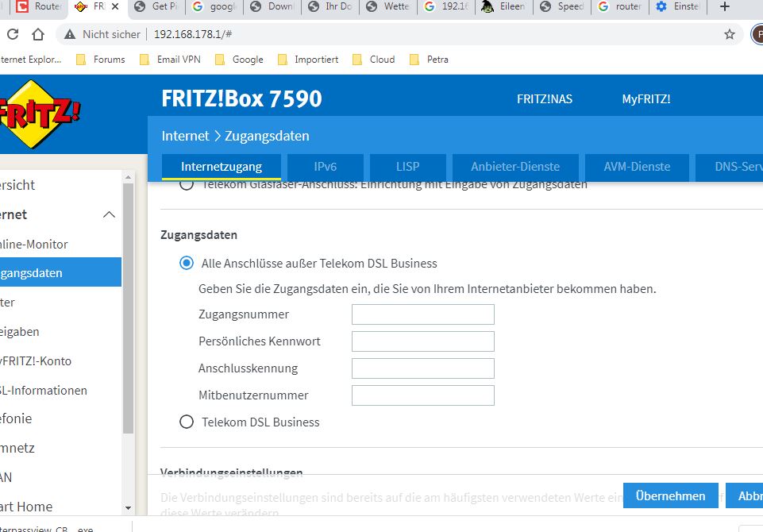Viewport: 763px width, 532px height.
Task: Click the Übernehmen button
Action: [x=671, y=495]
